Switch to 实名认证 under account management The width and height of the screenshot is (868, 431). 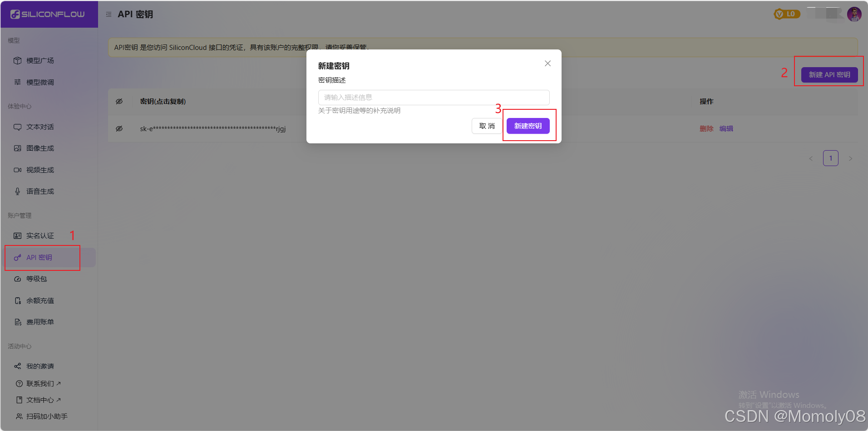39,235
